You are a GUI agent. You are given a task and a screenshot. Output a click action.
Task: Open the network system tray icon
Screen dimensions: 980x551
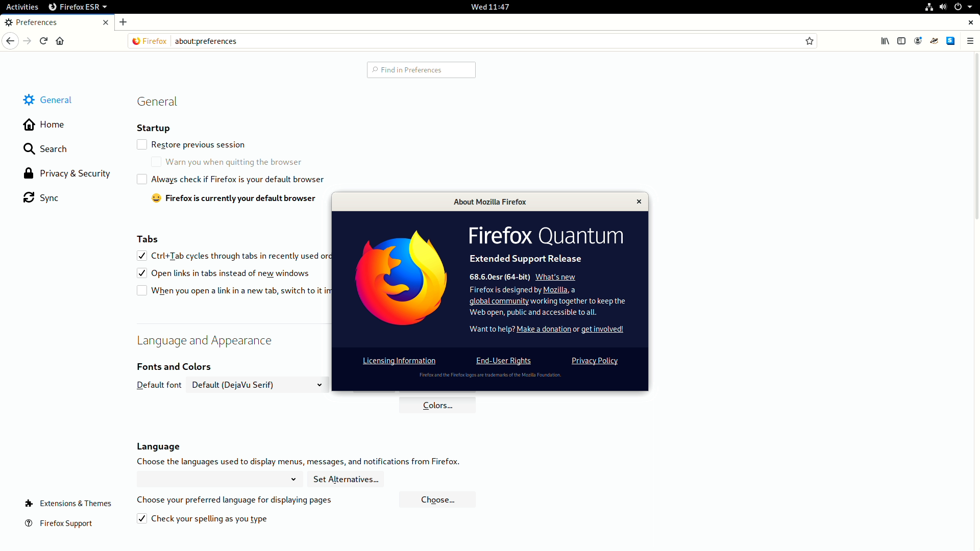click(929, 7)
